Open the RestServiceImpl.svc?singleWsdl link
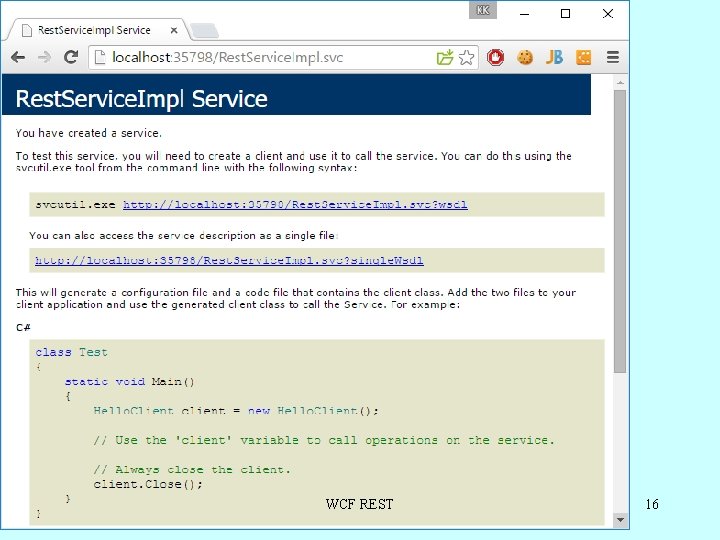720x540 pixels. (x=229, y=260)
